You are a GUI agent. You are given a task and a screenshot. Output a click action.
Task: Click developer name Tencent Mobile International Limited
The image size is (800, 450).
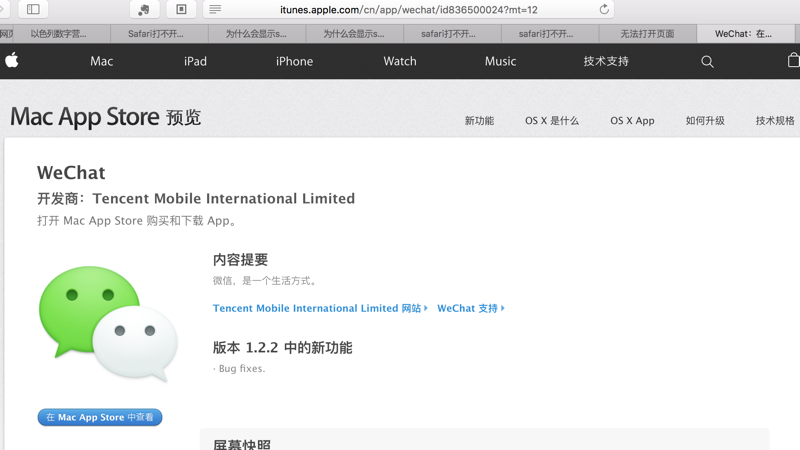pyautogui.click(x=223, y=198)
